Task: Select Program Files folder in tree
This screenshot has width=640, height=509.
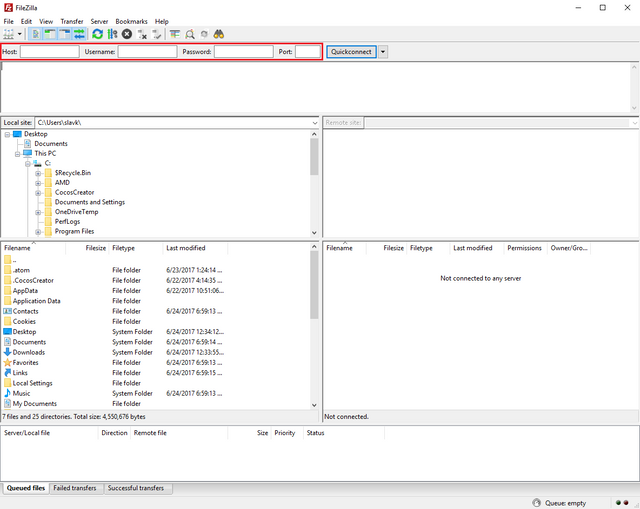Action: pos(74,231)
